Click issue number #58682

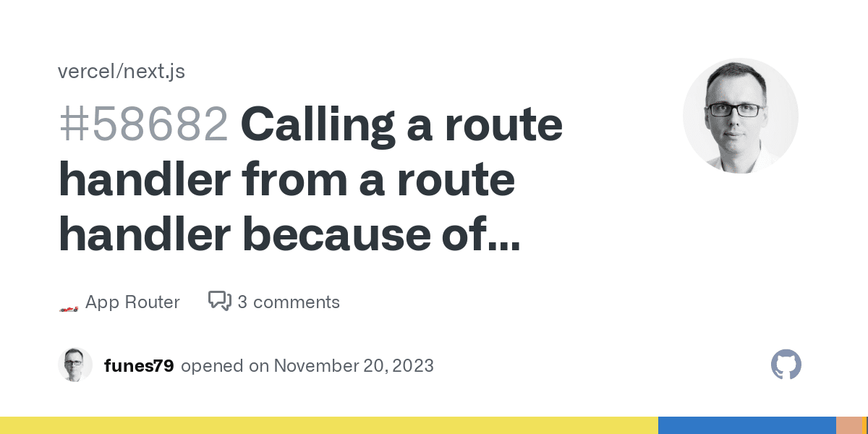(143, 124)
